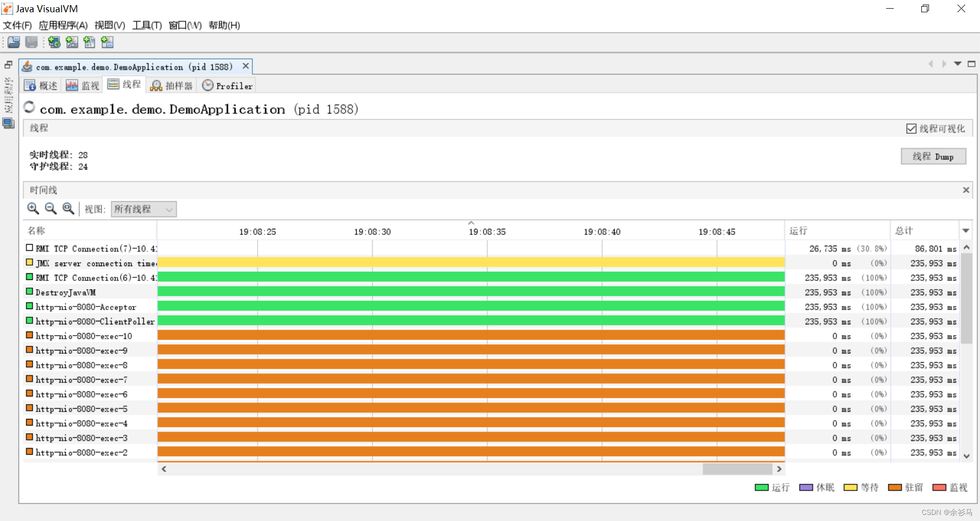Open a snapshot using the folder toolbar icon

tap(14, 42)
